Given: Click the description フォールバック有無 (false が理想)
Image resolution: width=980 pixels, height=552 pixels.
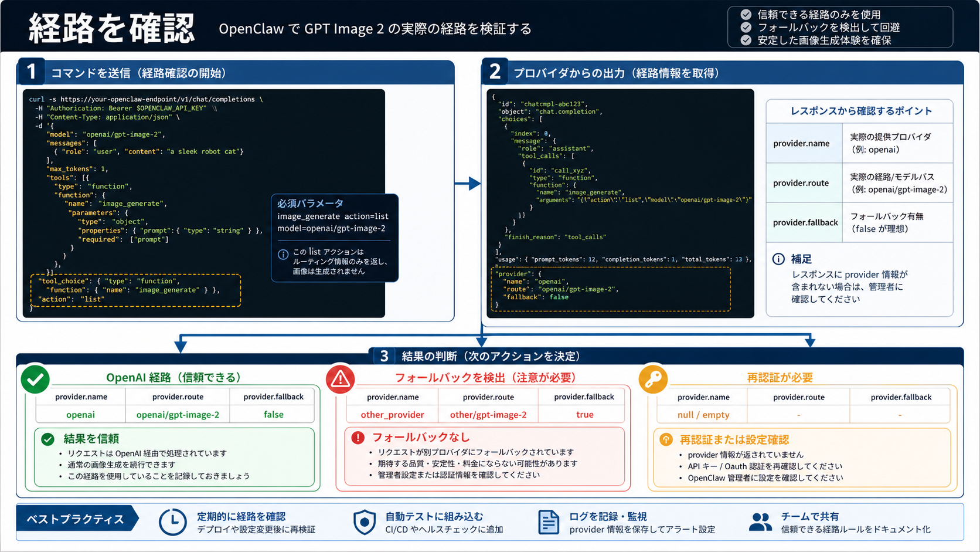Looking at the screenshot, I should tap(887, 223).
